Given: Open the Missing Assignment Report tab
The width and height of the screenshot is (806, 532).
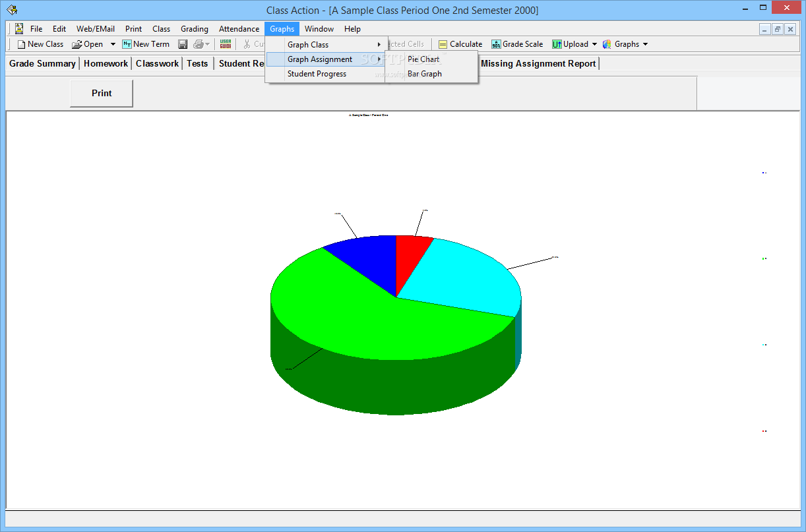Looking at the screenshot, I should pyautogui.click(x=538, y=63).
